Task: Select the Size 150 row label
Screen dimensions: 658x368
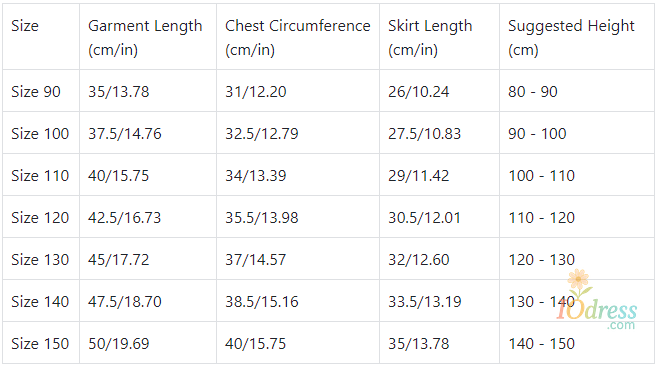Action: tap(40, 343)
